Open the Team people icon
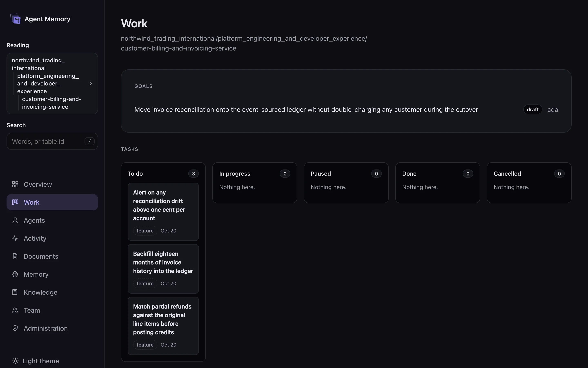Image resolution: width=588 pixels, height=368 pixels. (15, 310)
